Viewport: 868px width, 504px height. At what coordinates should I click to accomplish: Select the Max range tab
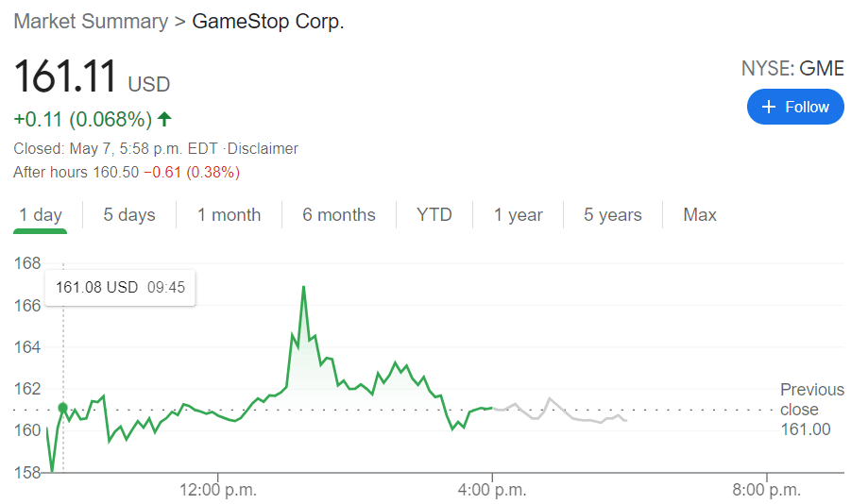click(700, 215)
